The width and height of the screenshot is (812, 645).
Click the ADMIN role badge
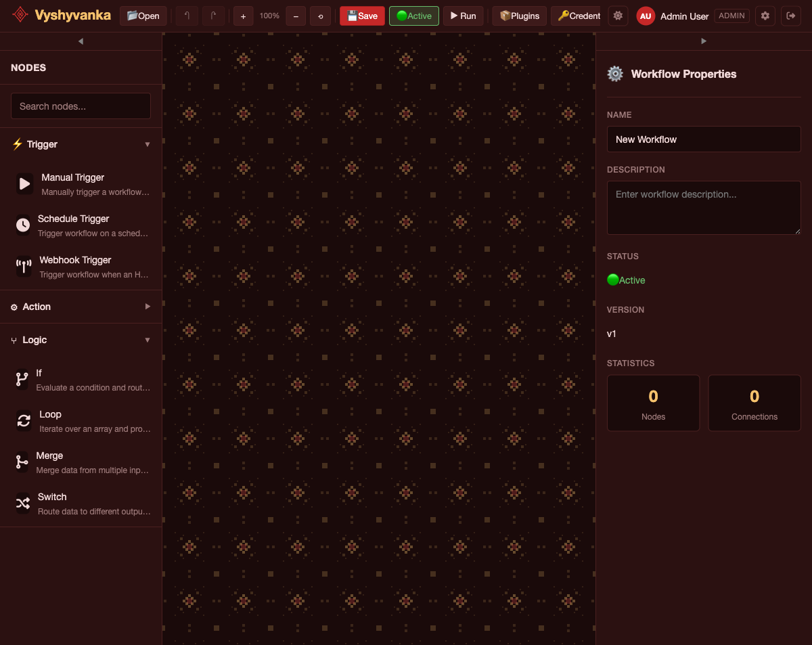point(731,16)
